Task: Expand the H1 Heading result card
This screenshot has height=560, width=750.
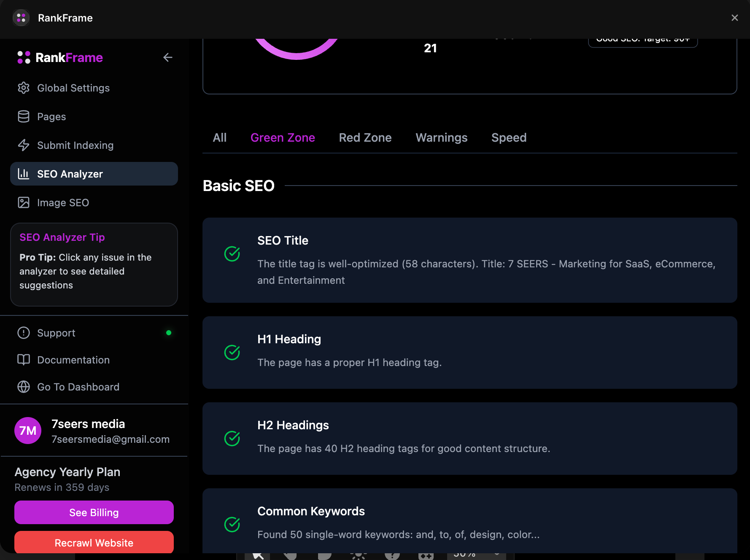Action: coord(469,352)
